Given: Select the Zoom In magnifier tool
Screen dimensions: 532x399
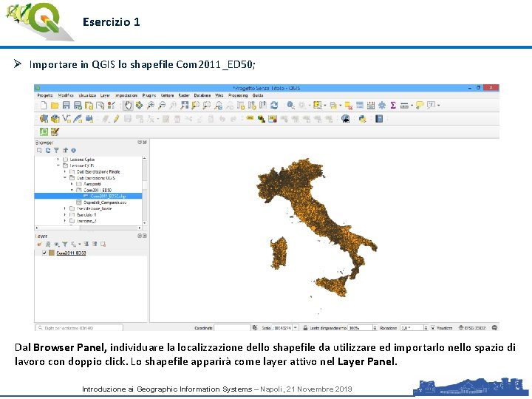Looking at the screenshot, I should click(x=151, y=106).
